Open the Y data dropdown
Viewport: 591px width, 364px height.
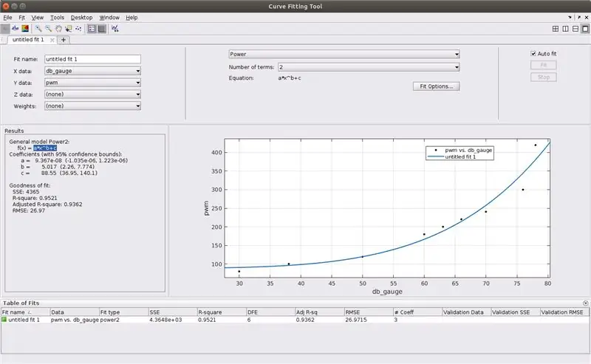click(x=93, y=83)
